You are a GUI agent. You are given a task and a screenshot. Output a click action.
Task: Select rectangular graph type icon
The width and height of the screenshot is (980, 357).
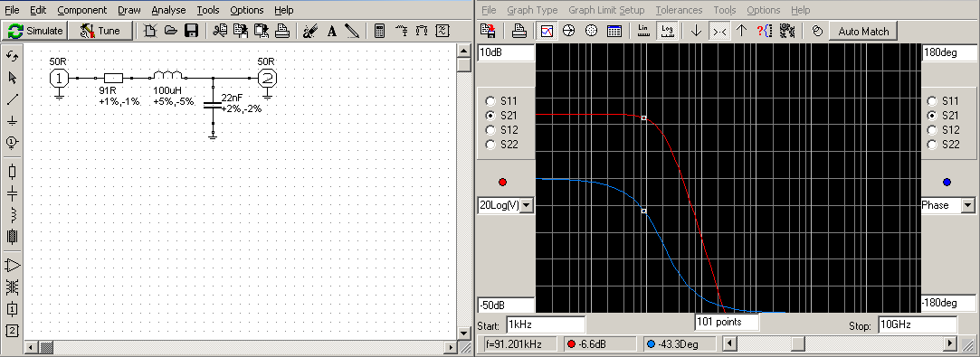click(x=547, y=31)
